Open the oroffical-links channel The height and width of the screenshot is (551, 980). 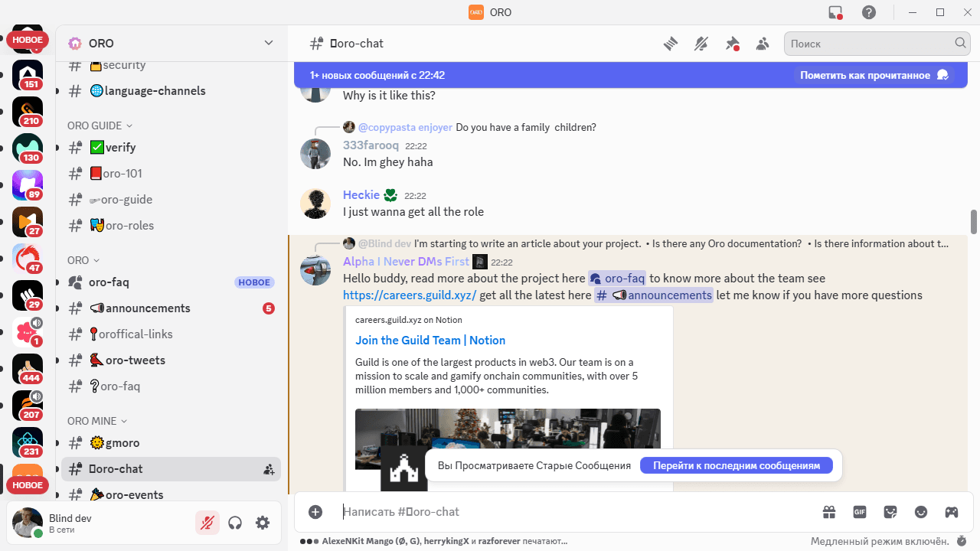click(x=171, y=334)
